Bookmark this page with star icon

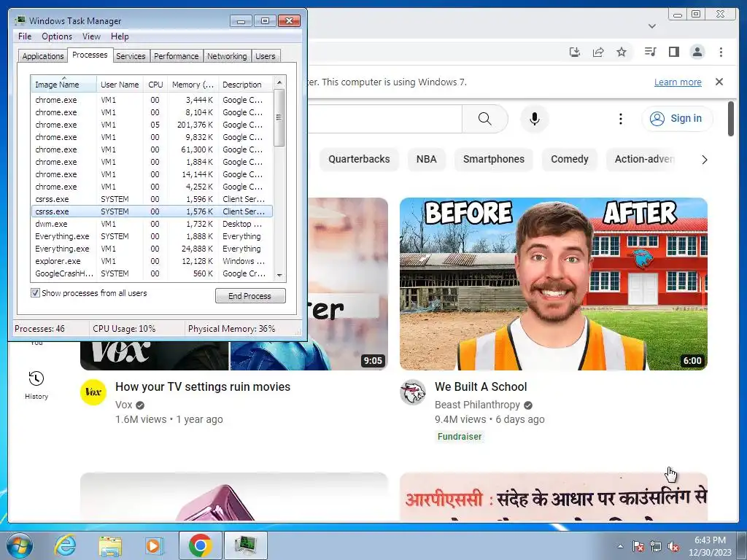click(622, 52)
